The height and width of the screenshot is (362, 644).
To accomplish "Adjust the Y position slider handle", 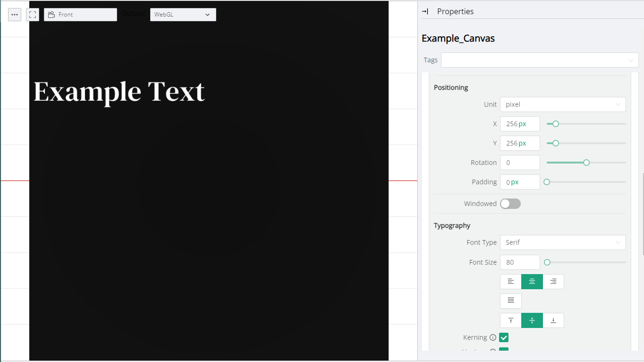I will [x=556, y=143].
